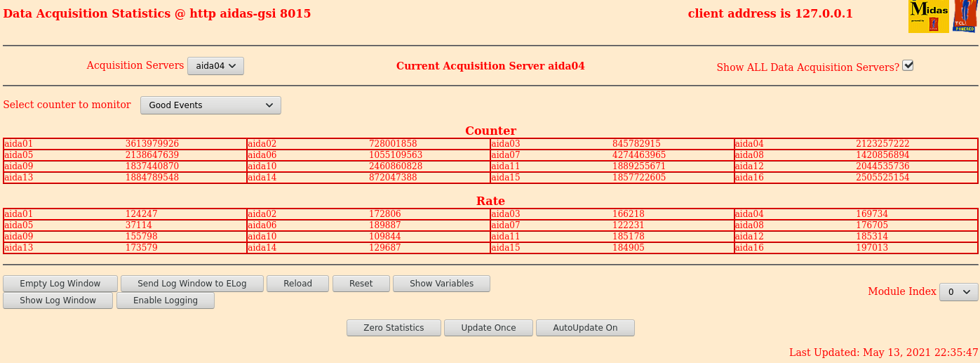Click the Acquisition Servers label
The width and height of the screenshot is (980, 363).
point(135,65)
